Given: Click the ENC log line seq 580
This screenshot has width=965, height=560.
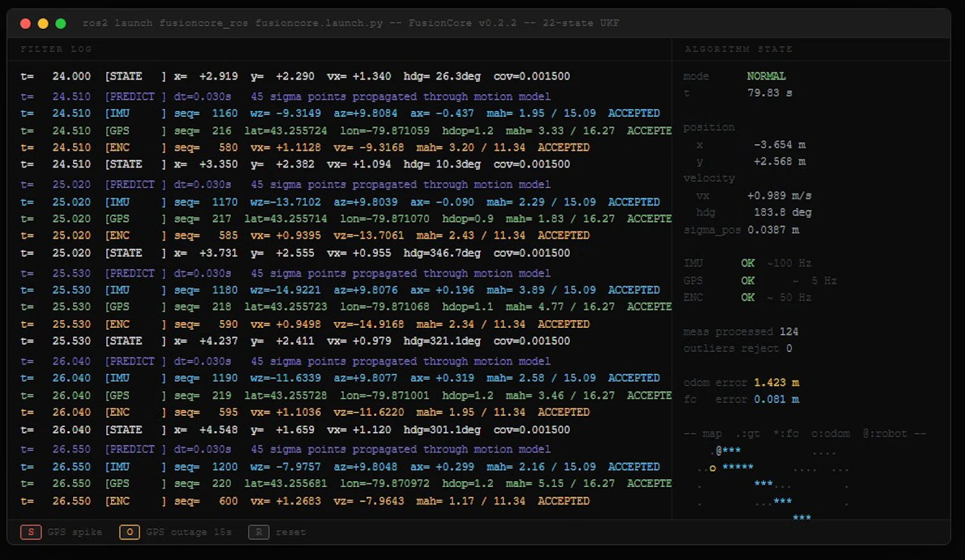Looking at the screenshot, I should (305, 148).
